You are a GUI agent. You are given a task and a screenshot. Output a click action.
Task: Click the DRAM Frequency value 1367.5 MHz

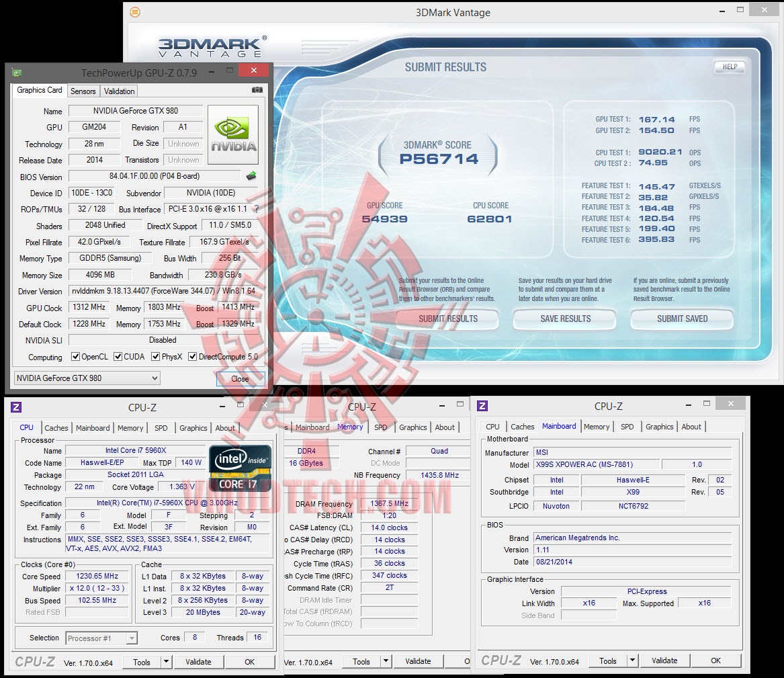coord(389,503)
